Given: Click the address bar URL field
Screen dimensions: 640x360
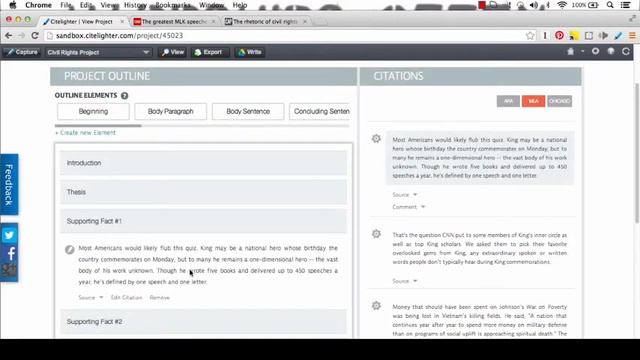Looking at the screenshot, I should (x=286, y=36).
